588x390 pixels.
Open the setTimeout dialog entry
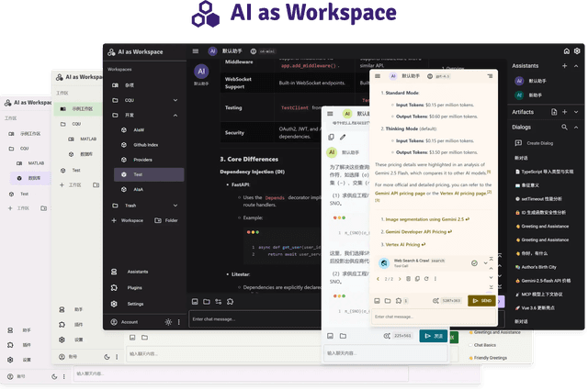tap(538, 199)
